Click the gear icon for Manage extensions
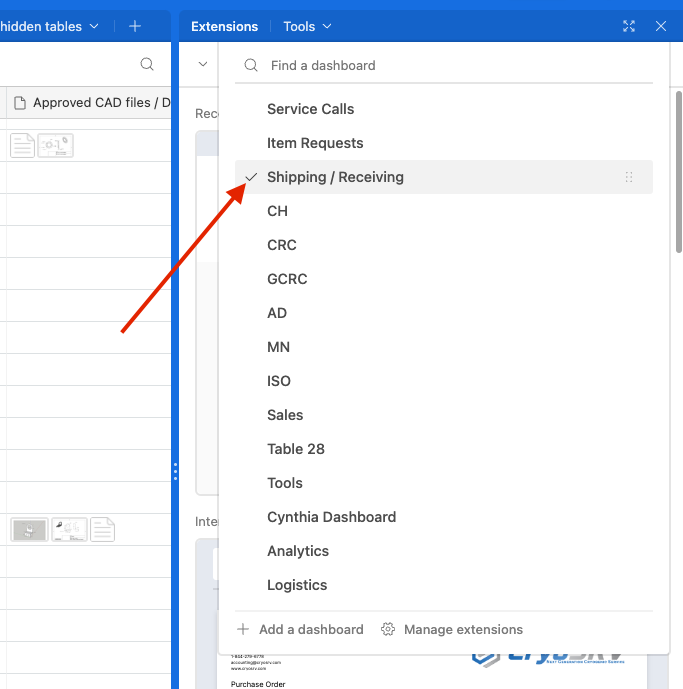This screenshot has width=683, height=689. click(x=388, y=630)
